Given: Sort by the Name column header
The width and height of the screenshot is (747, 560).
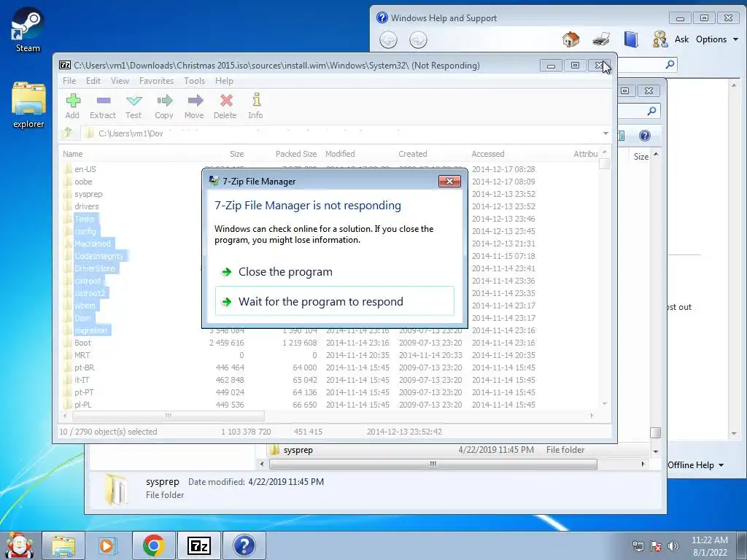Looking at the screenshot, I should click(72, 154).
